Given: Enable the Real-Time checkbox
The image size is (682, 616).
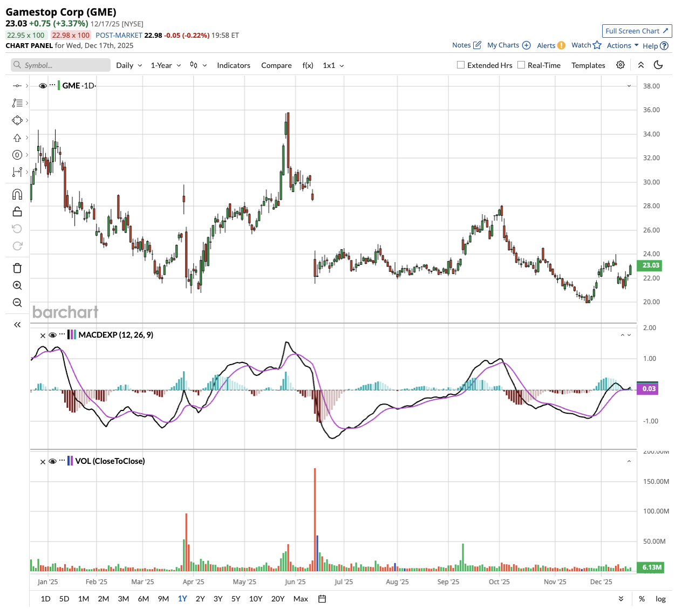Looking at the screenshot, I should click(x=521, y=65).
